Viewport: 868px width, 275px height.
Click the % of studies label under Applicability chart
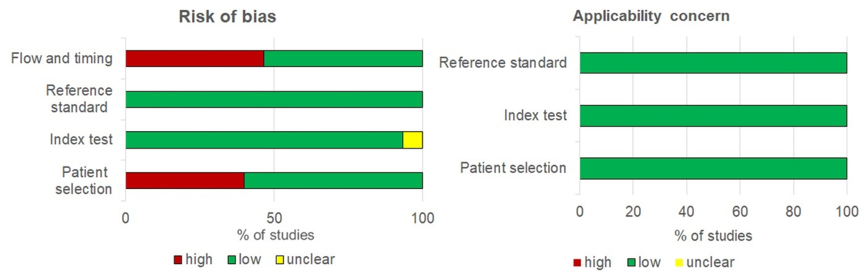tap(713, 236)
